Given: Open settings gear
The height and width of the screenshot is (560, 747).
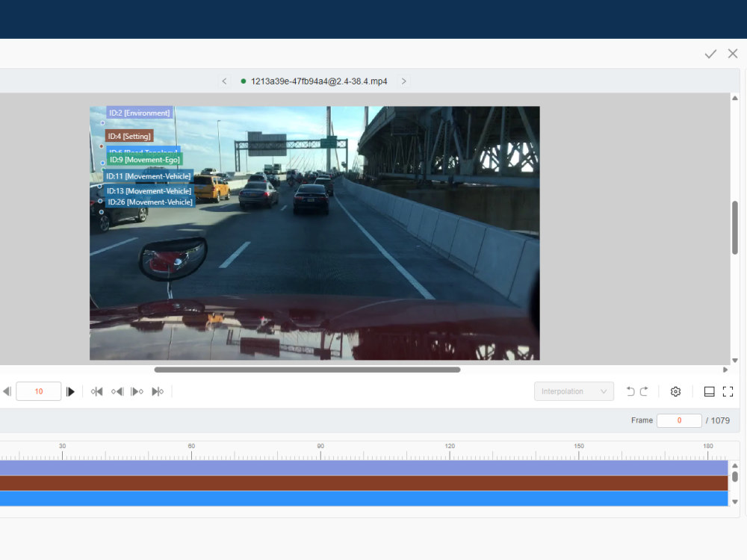Looking at the screenshot, I should (675, 391).
